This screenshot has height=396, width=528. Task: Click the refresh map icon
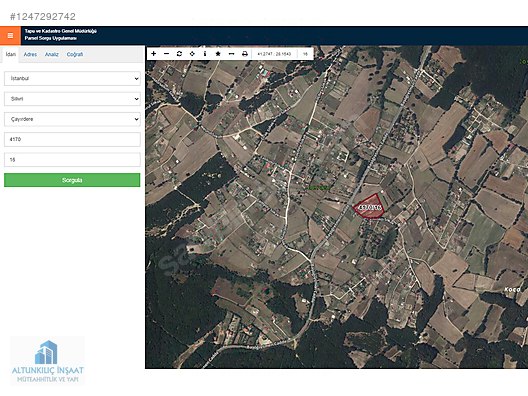[179, 54]
